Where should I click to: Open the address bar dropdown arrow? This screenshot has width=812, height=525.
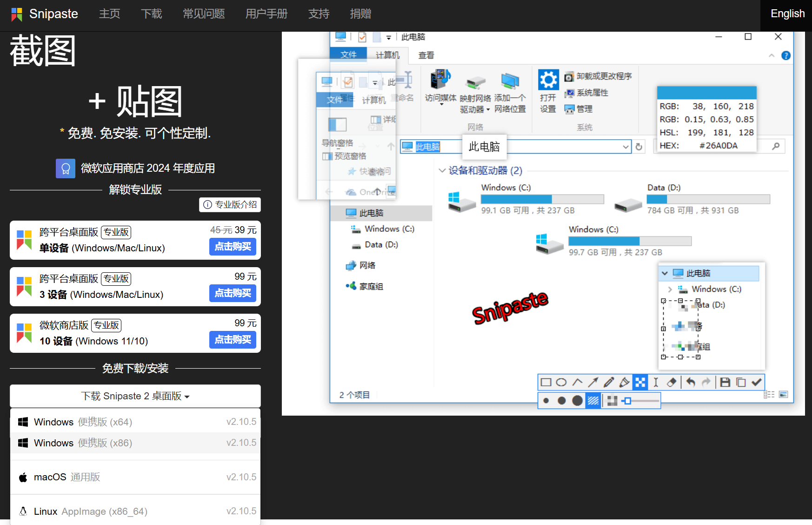point(626,147)
